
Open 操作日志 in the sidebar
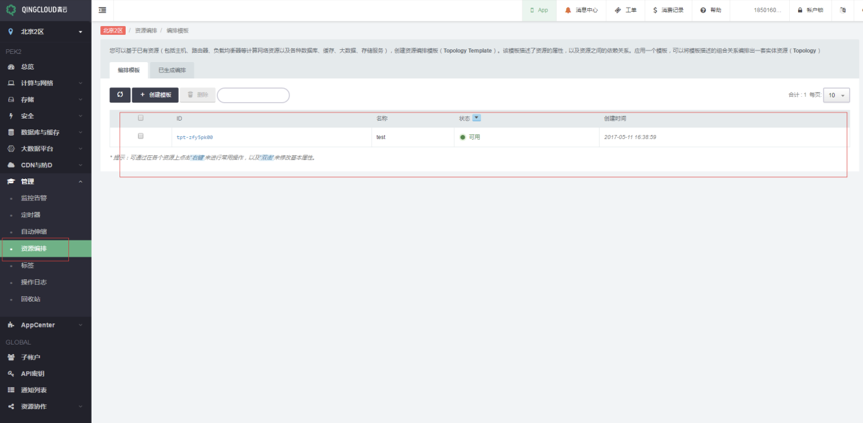click(34, 282)
